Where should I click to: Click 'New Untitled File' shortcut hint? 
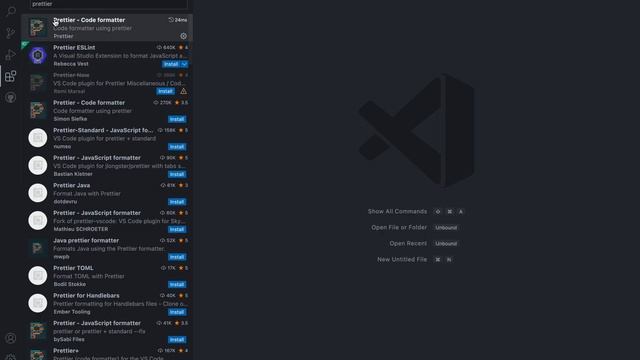[x=402, y=259]
